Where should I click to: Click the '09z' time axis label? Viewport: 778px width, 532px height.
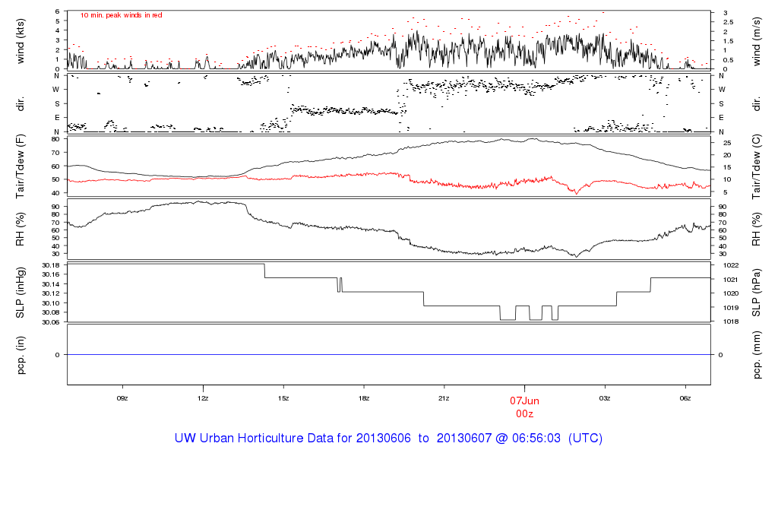[122, 398]
